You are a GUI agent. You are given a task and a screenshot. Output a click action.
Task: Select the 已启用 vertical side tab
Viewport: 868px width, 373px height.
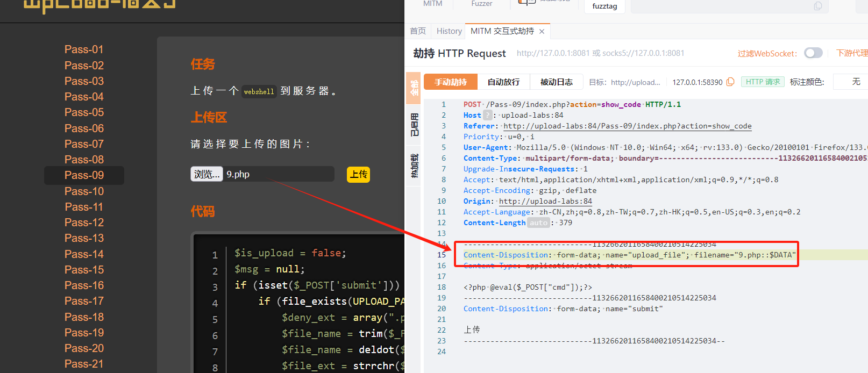(414, 124)
